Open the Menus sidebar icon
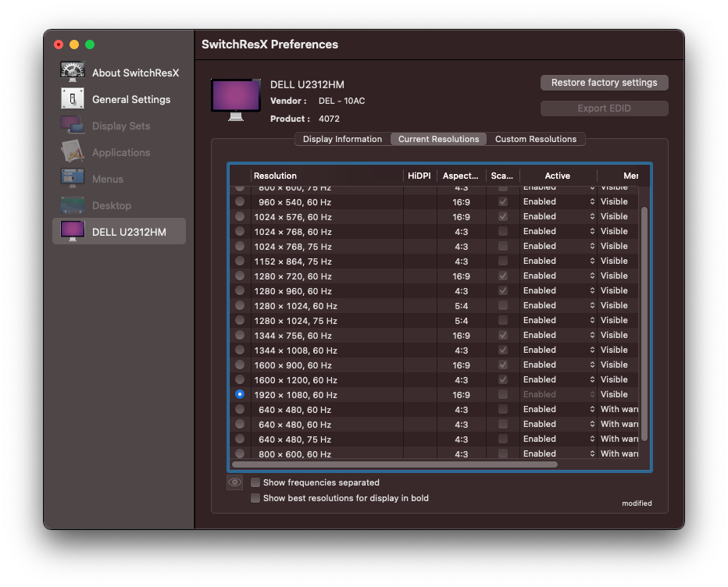 [x=73, y=178]
